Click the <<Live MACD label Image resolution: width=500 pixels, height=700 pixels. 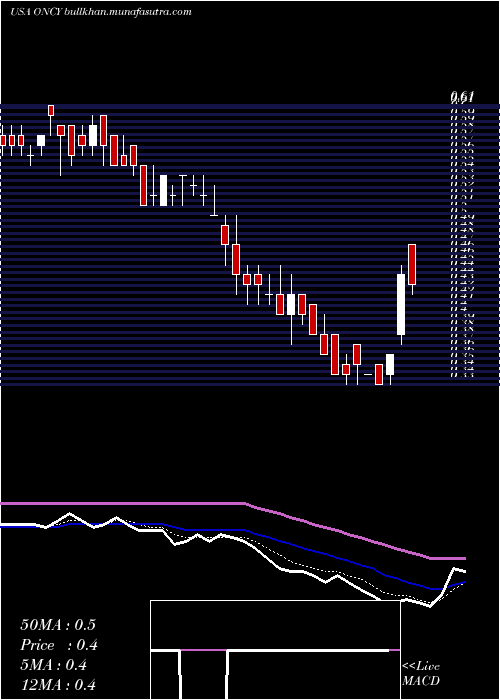[421, 674]
